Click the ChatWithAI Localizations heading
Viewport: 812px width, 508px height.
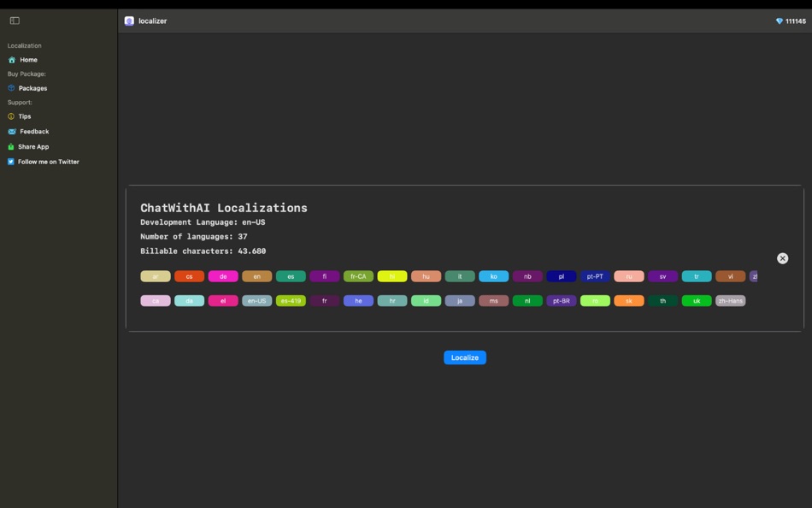tap(224, 208)
